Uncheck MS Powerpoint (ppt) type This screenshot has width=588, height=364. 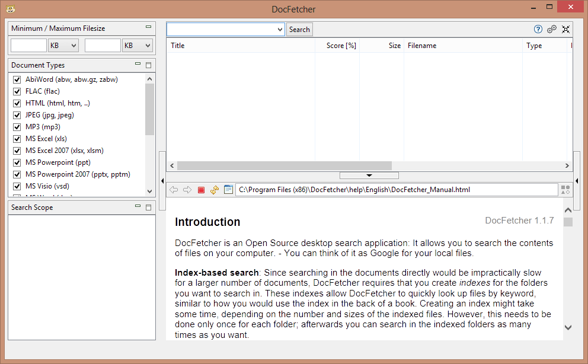[x=17, y=162]
